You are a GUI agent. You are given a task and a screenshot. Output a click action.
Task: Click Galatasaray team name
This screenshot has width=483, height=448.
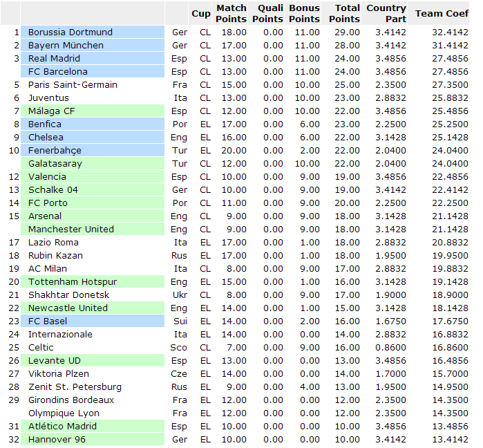55,164
